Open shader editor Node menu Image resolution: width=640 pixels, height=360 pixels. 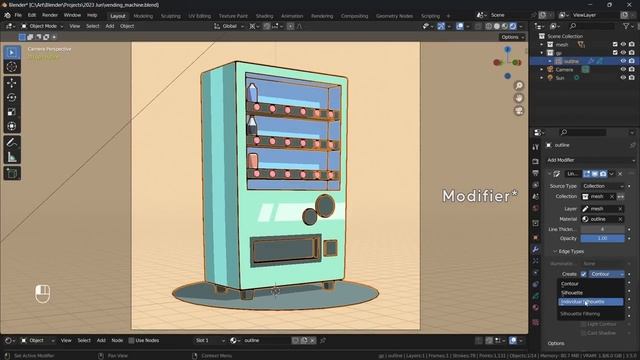[x=117, y=340]
